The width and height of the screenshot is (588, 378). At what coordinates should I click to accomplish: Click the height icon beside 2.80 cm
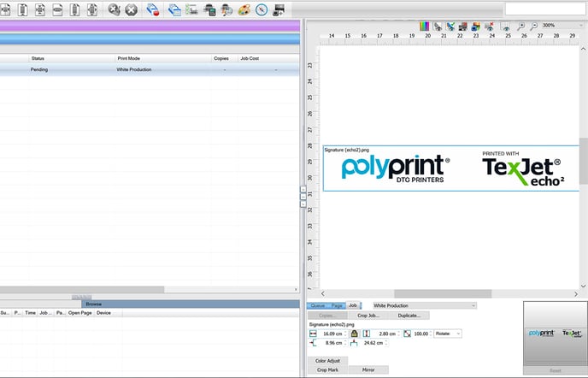point(367,334)
